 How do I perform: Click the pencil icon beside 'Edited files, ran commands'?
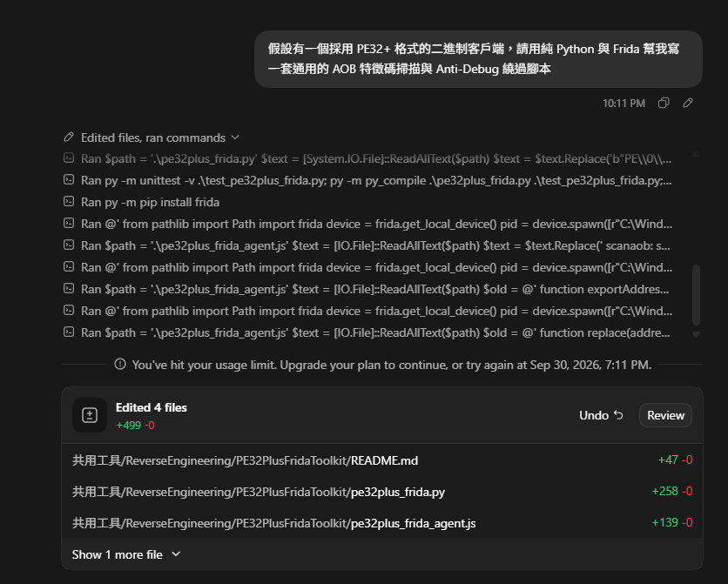tap(69, 138)
